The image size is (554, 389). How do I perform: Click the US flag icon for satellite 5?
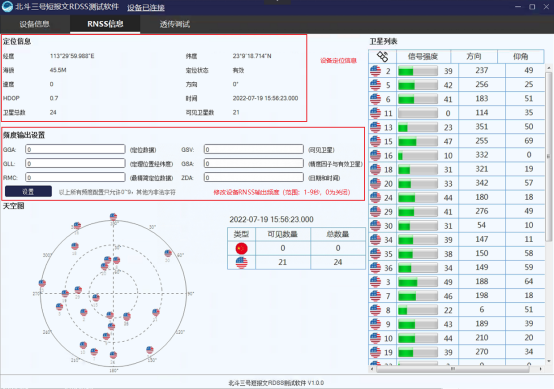tap(375, 85)
